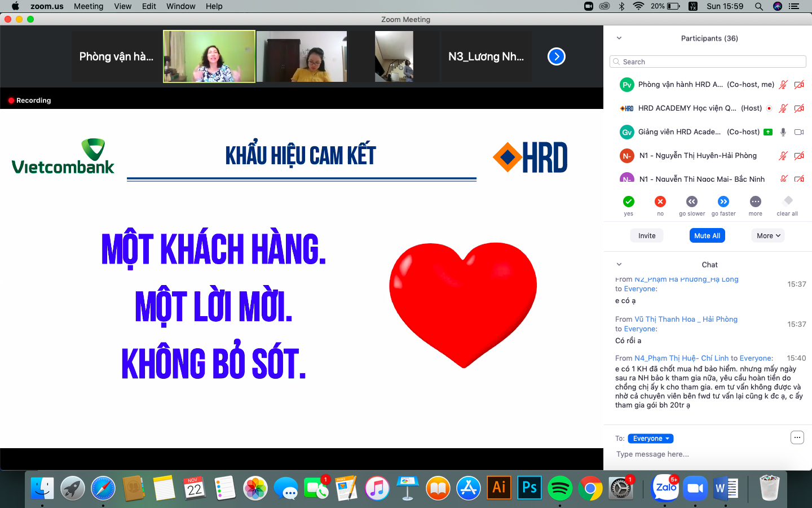Click the green 'yes' reaction icon

pyautogui.click(x=628, y=202)
